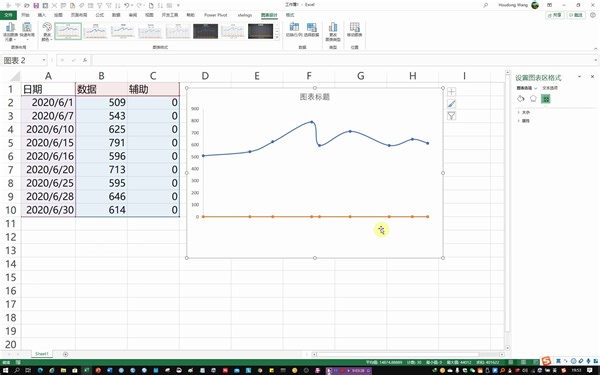Click the Undo arrow in quick access toolbar

pos(127,5)
